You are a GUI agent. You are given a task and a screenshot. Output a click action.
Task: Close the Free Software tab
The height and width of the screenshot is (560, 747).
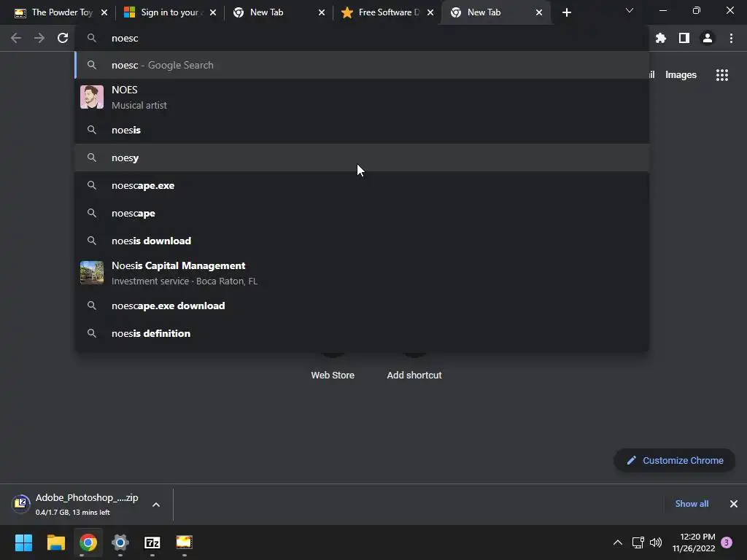[x=430, y=12]
